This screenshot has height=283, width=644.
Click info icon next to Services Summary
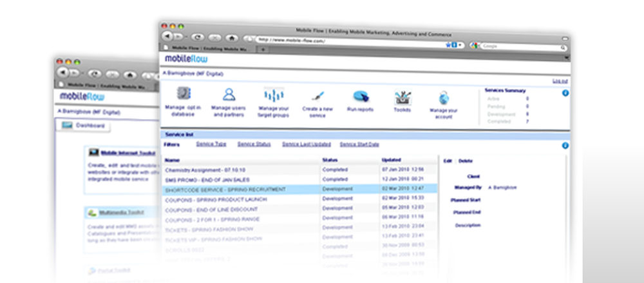point(565,93)
